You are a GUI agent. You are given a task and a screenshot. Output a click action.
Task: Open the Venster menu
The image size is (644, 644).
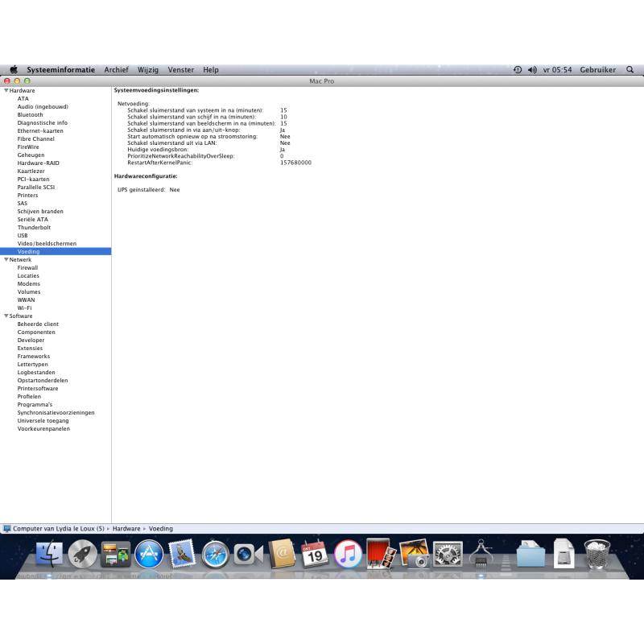[180, 70]
